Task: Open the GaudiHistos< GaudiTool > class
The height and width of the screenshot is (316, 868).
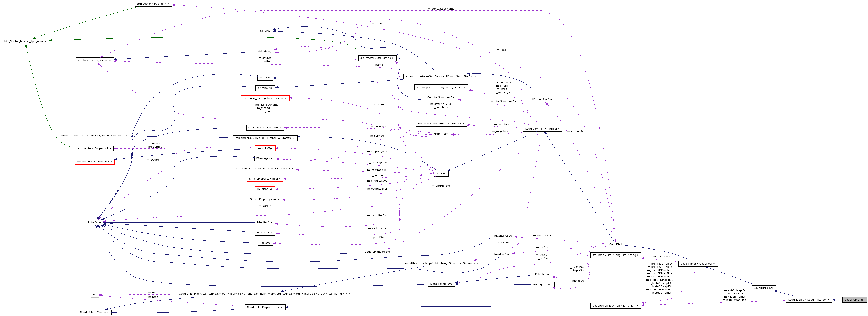Action: (707, 264)
